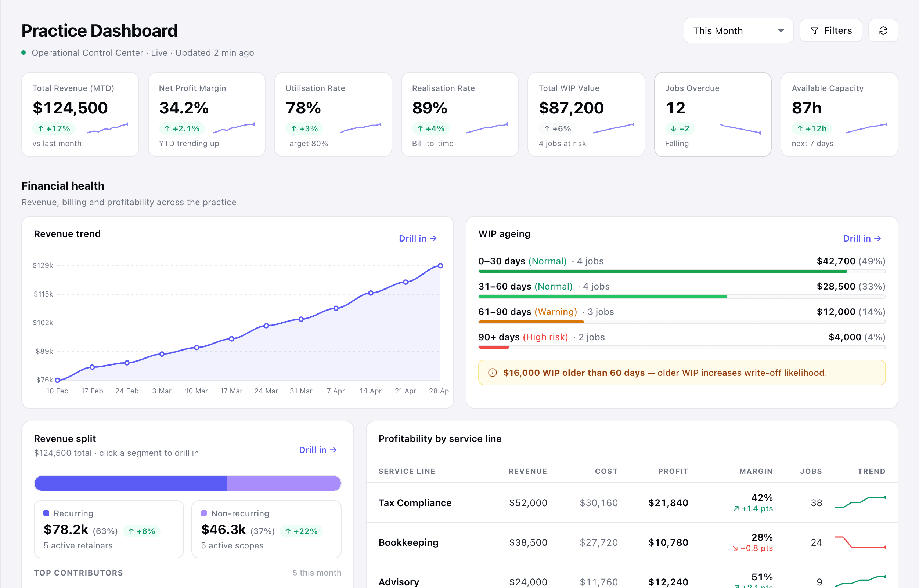Open the This Month period dropdown
The image size is (919, 588).
click(x=738, y=30)
